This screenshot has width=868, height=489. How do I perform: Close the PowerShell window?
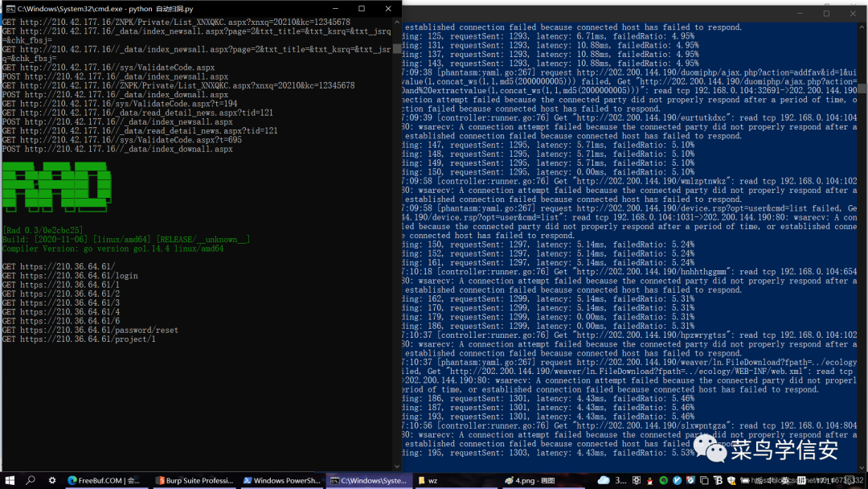click(x=853, y=14)
